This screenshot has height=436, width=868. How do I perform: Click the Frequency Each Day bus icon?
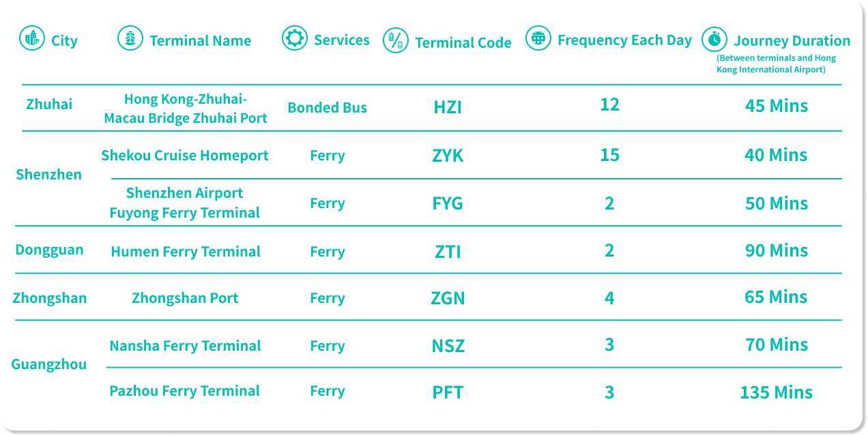(x=538, y=38)
